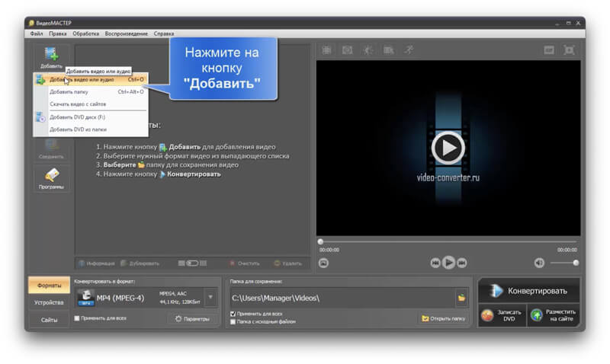
Task: Click the Информация button
Action: coord(97,263)
